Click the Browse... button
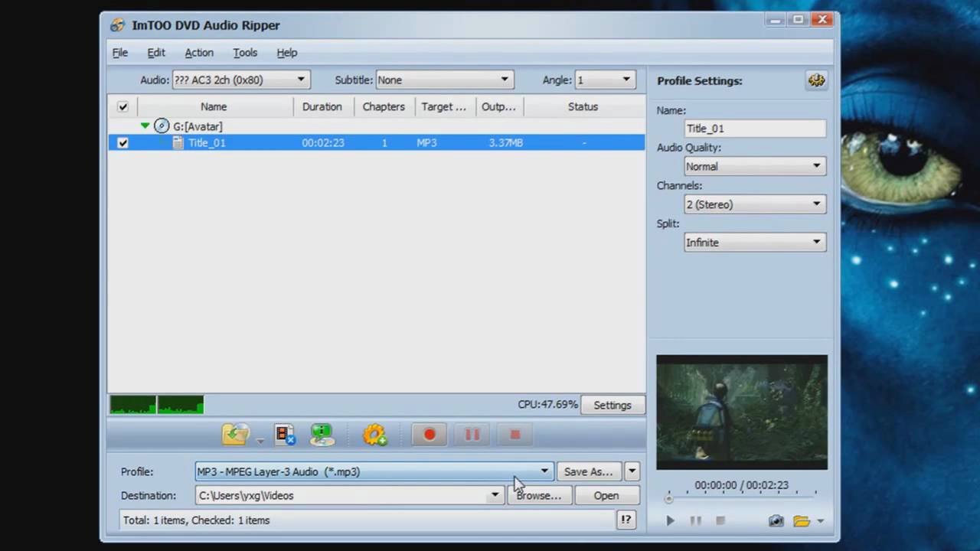 pos(538,495)
